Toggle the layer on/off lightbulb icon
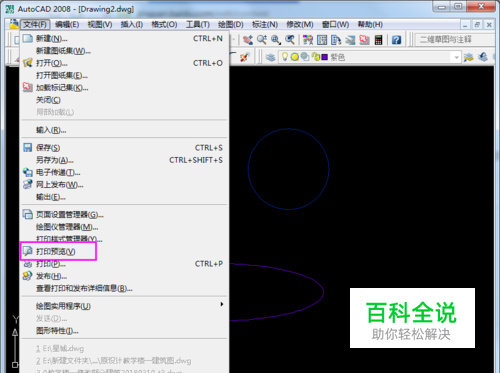Viewport: 500px width, 373px height. click(285, 57)
